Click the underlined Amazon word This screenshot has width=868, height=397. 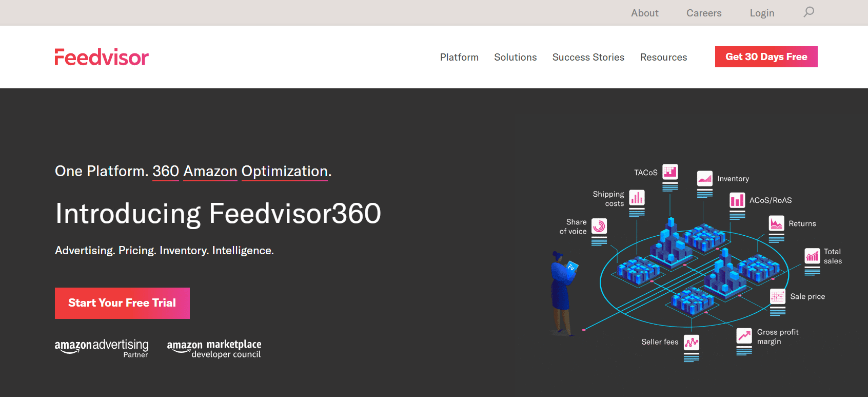click(210, 171)
